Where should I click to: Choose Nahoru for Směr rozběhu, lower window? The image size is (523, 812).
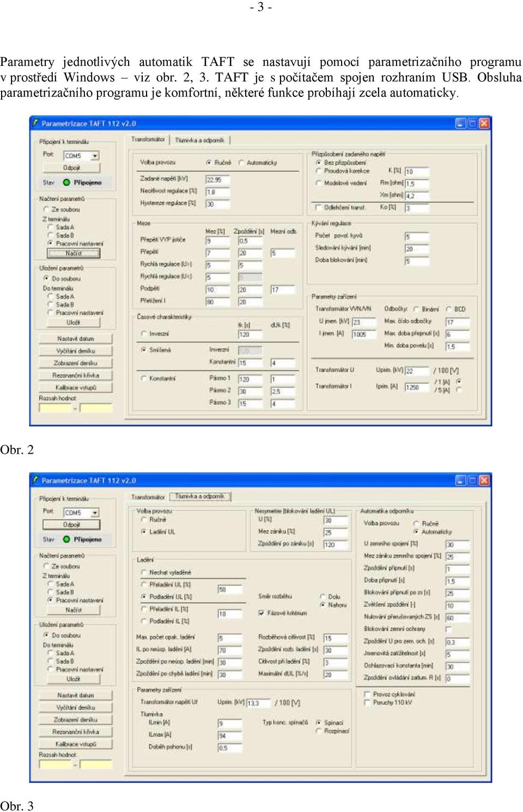tap(323, 605)
